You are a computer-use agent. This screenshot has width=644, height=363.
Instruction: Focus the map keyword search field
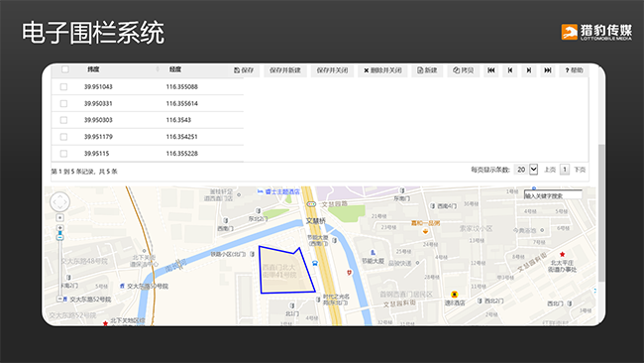coord(553,196)
